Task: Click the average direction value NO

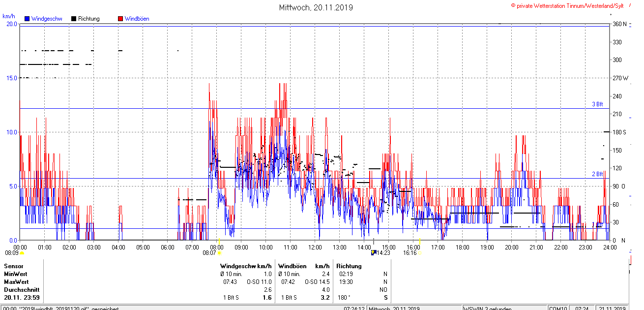Action: tap(383, 290)
